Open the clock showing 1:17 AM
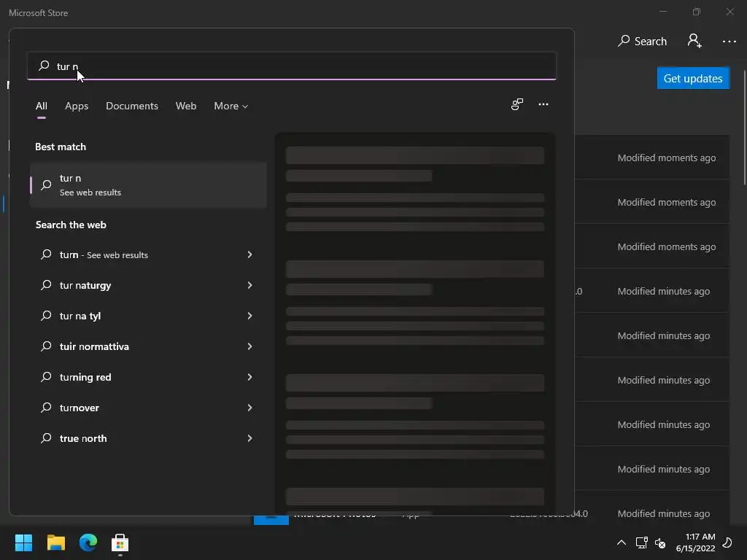 tap(695, 542)
